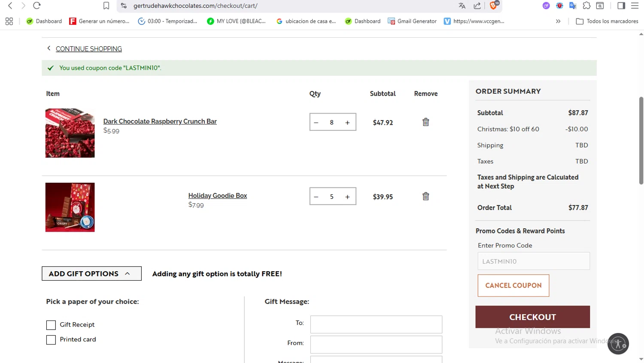The width and height of the screenshot is (644, 363).
Task: Click the -$10.00 discount value
Action: pos(577,129)
